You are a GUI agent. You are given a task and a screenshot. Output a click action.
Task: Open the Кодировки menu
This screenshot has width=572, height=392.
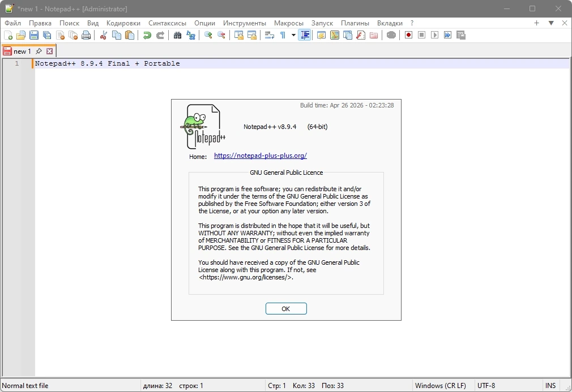(123, 23)
